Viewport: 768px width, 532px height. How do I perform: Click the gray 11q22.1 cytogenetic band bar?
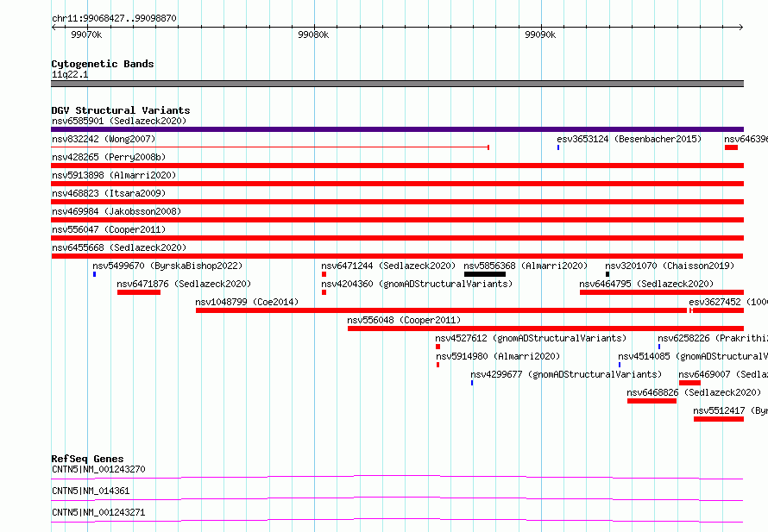(397, 84)
